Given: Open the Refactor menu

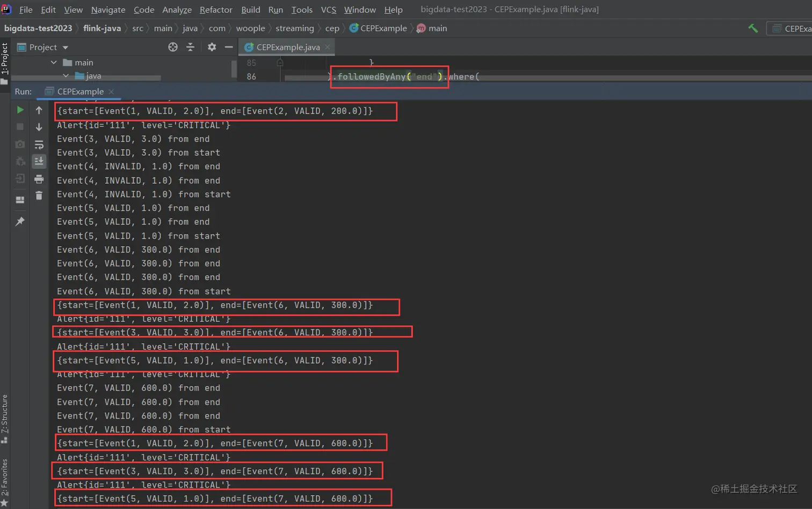Looking at the screenshot, I should point(216,10).
